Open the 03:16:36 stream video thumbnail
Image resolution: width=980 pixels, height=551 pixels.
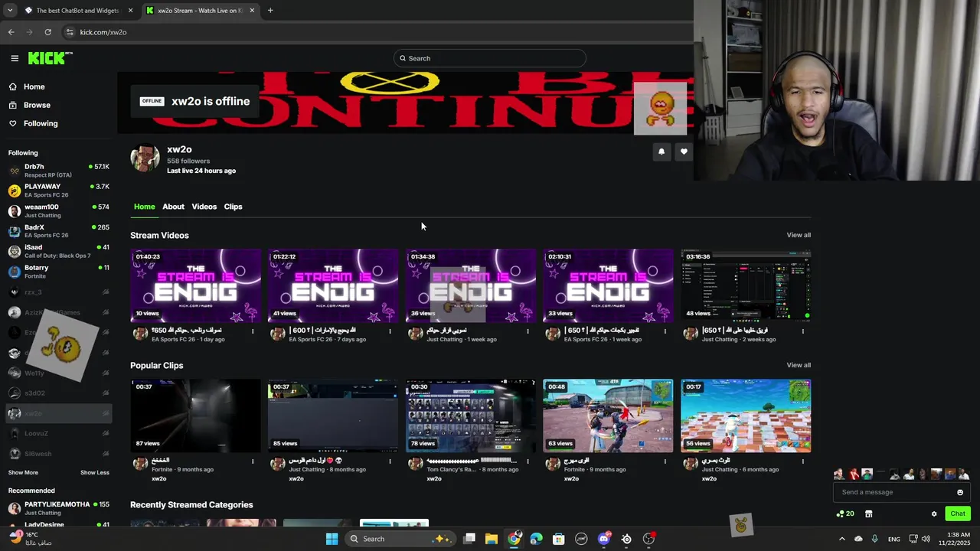pyautogui.click(x=746, y=285)
